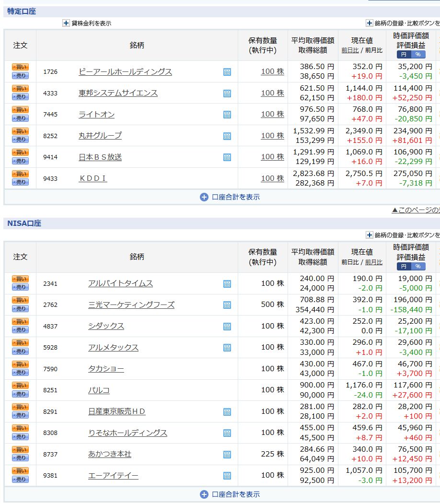Viewport: 440px width, 504px height.
Task: Open パルコ stock link
Action: (x=99, y=390)
